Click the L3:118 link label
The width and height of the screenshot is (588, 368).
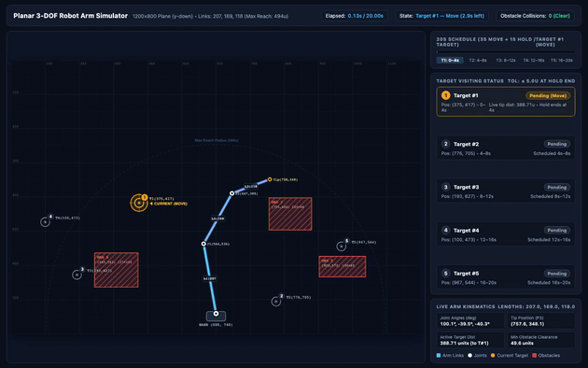(x=251, y=186)
